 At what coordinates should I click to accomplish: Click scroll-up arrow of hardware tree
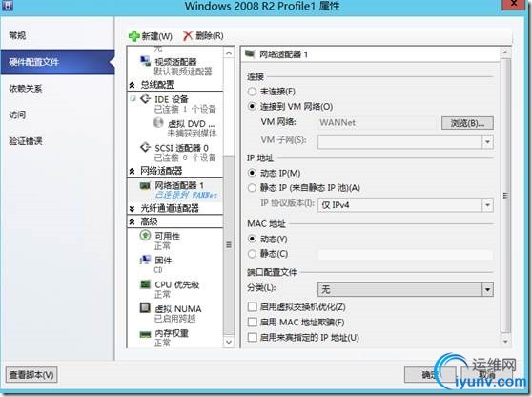point(229,53)
